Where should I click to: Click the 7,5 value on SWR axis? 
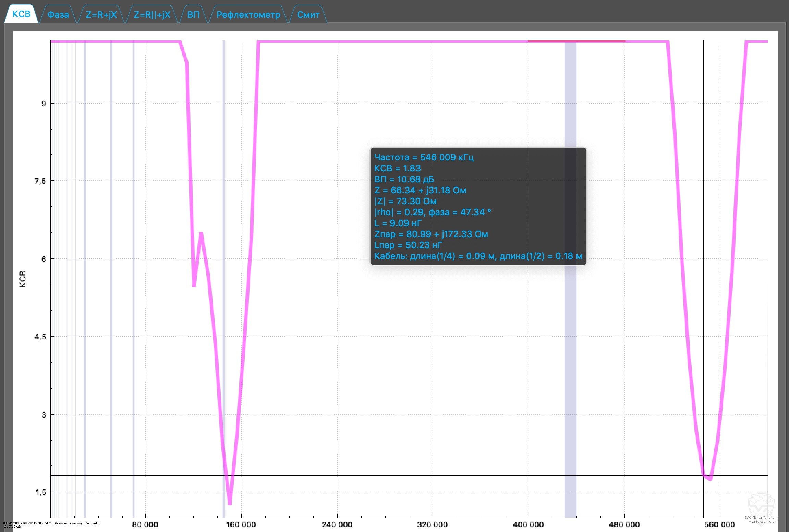40,181
